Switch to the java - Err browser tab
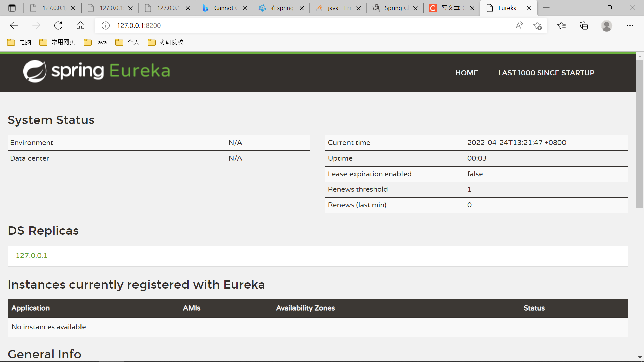Viewport: 644px width, 362px height. coord(335,8)
